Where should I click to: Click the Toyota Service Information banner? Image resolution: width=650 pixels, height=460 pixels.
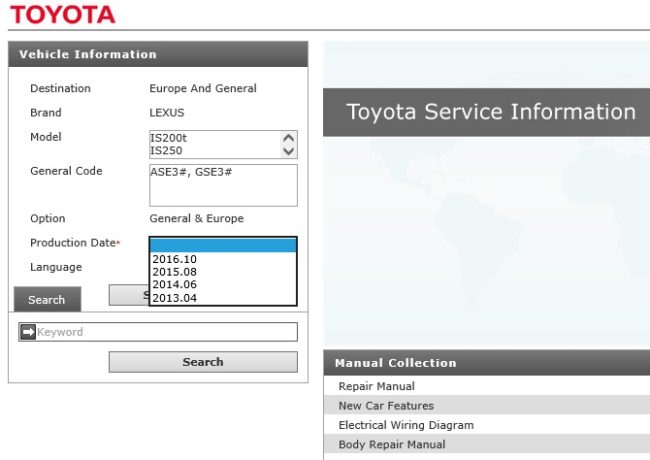487,112
